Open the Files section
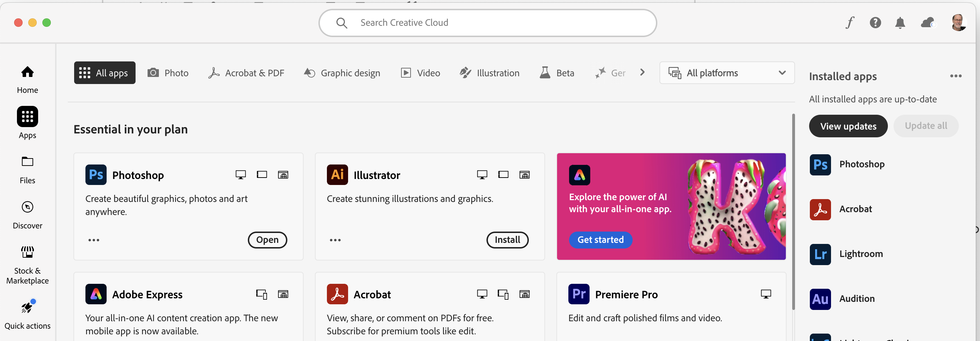 tap(27, 169)
